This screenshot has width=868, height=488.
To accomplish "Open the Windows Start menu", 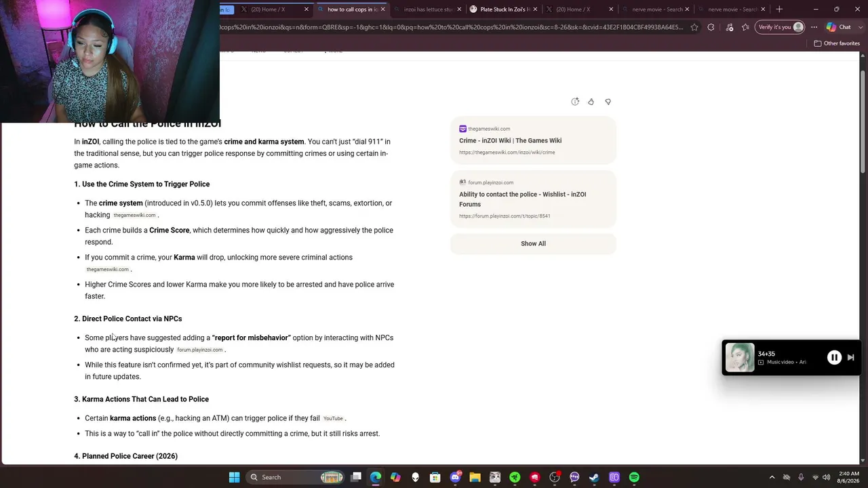I will (x=234, y=477).
